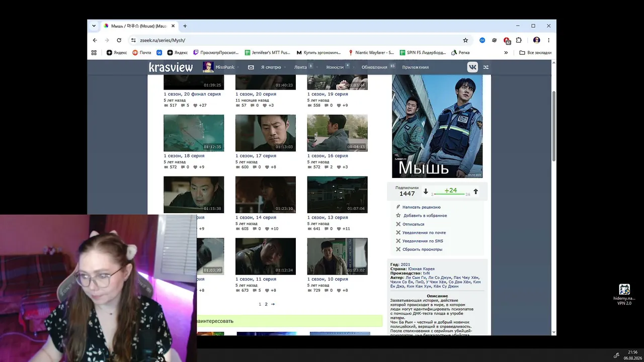Viewport: 644px width, 362px height.
Task: Click the browser back arrow
Action: pyautogui.click(x=95, y=40)
